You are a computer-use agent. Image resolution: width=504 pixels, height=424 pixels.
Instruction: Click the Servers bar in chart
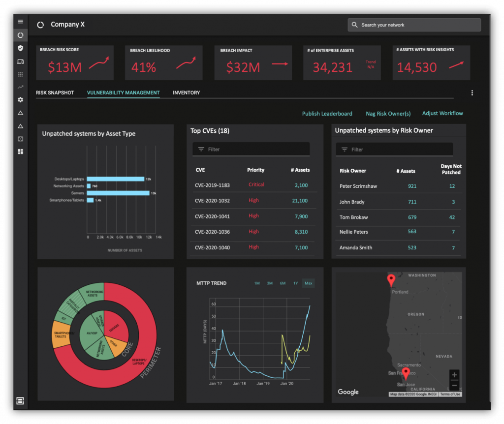coord(118,193)
